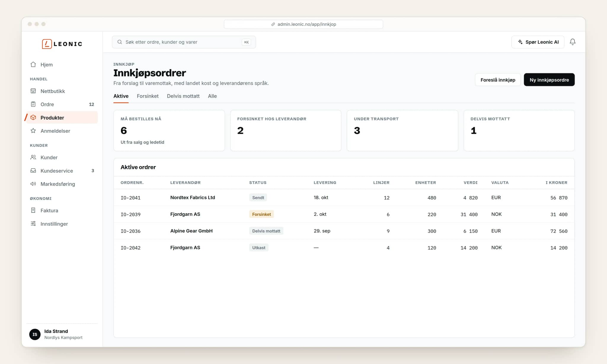Viewport: 607px width, 364px height.
Task: Open order IO-2039
Action: tap(130, 214)
